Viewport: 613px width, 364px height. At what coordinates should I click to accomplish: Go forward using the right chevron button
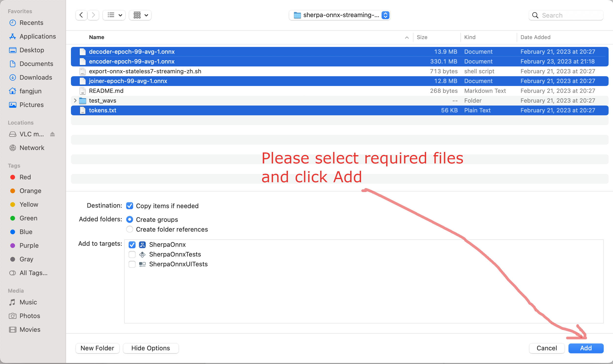[93, 15]
